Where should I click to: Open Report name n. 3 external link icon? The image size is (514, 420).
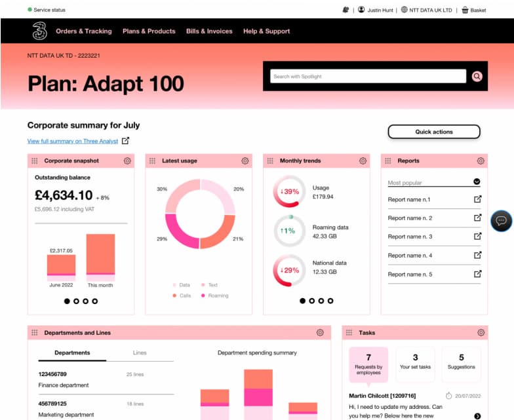(x=477, y=236)
